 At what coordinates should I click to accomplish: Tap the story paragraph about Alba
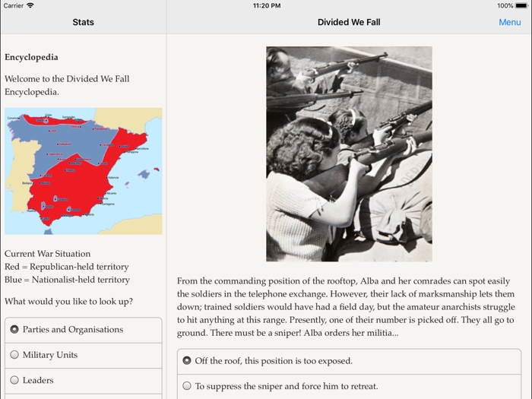(346, 307)
